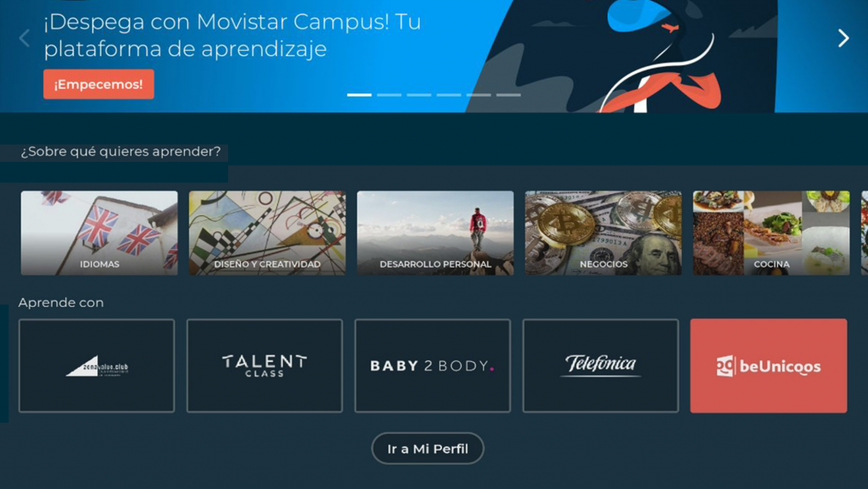The width and height of the screenshot is (868, 489).
Task: Click the ¡Empecemos! button
Action: (x=98, y=84)
